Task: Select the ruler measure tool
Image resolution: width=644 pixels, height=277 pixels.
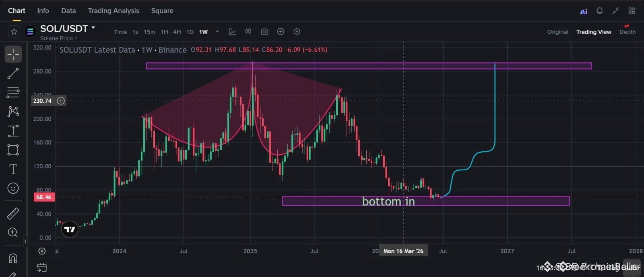Action: (x=13, y=213)
